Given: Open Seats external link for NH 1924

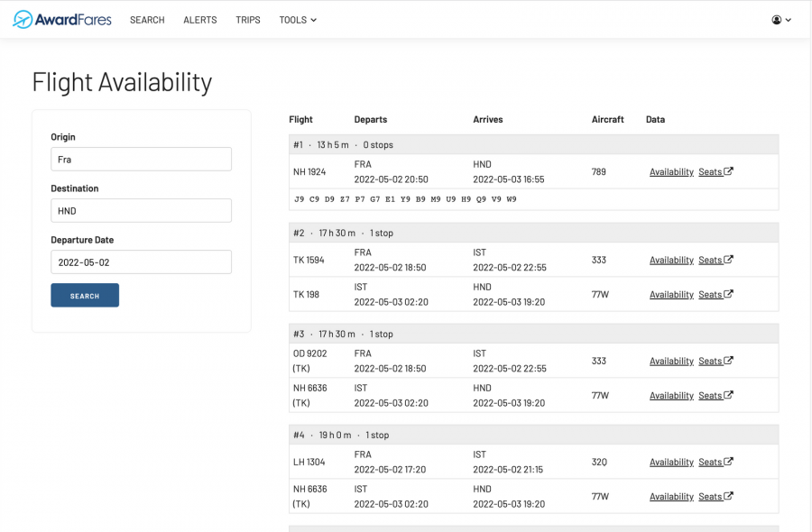Looking at the screenshot, I should coord(715,172).
